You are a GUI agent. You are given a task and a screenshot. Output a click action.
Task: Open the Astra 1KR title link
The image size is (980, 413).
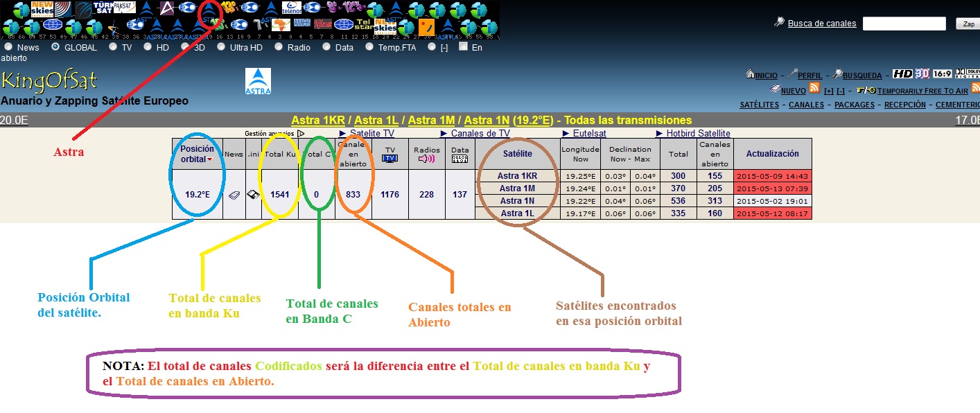coord(318,120)
